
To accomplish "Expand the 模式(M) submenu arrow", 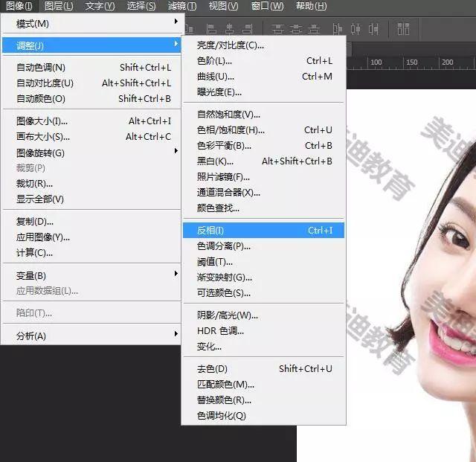I will [176, 22].
